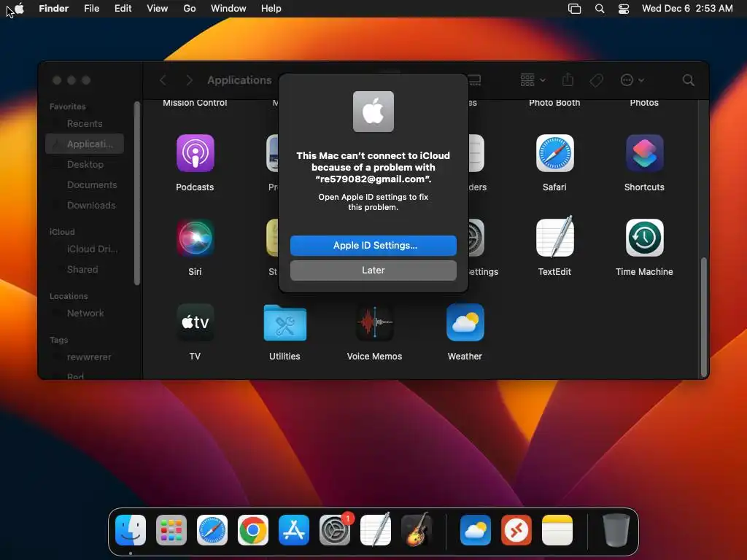Image resolution: width=747 pixels, height=560 pixels.
Task: Open the File menu
Action: tap(91, 9)
